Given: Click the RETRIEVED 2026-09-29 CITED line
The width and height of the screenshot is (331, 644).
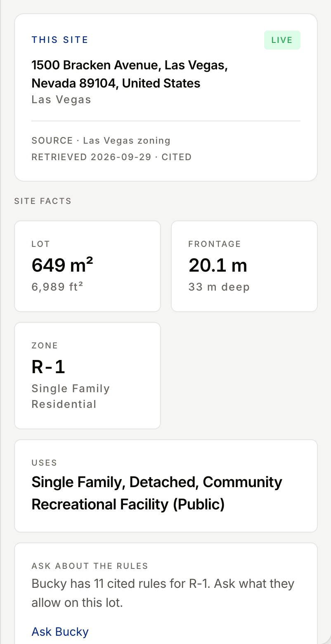Looking at the screenshot, I should (x=111, y=157).
